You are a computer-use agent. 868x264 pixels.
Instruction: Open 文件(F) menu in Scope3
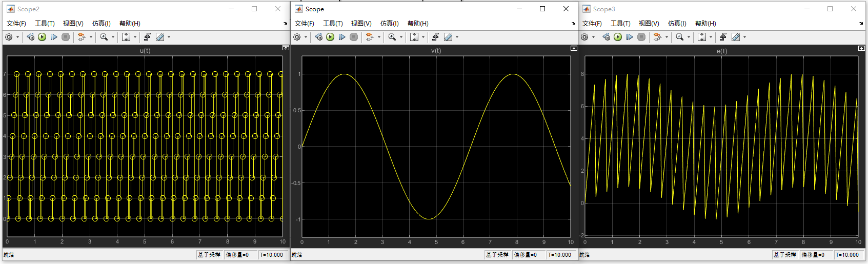click(592, 24)
